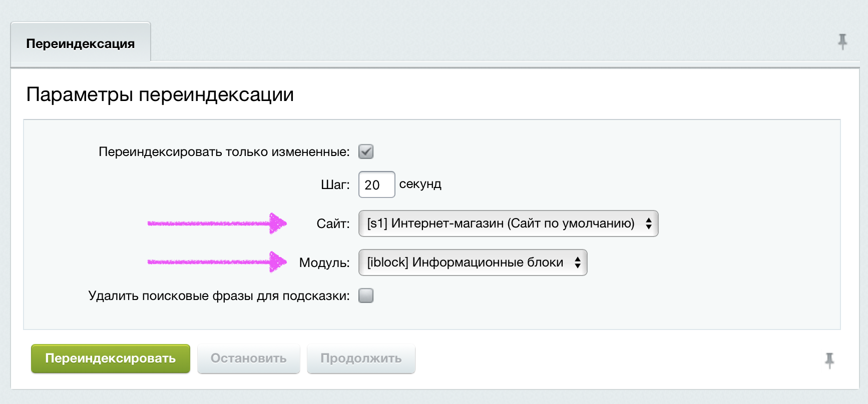Viewport: 868px width, 404px height.
Task: Click the Продолжить button
Action: pos(361,358)
